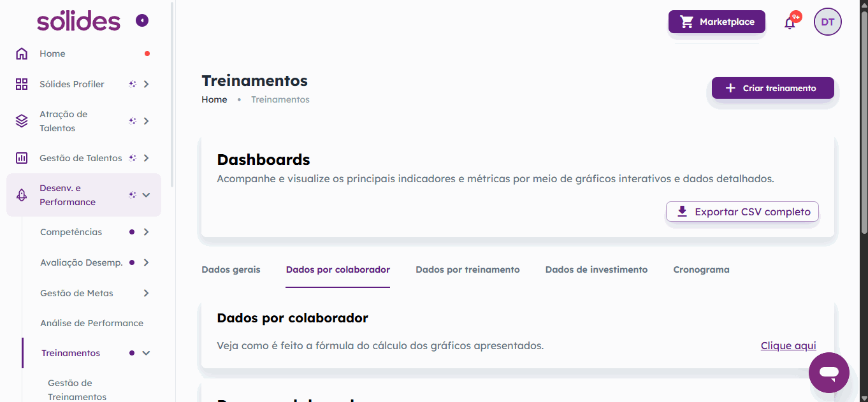Click the Dashboards heading

[x=263, y=159]
